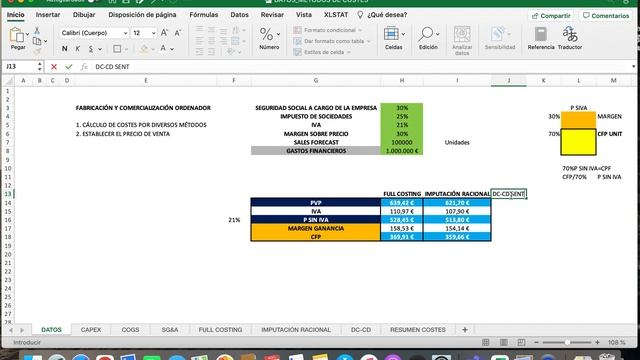Expand the paste options arrow
The height and width of the screenshot is (360, 640).
(27, 34)
